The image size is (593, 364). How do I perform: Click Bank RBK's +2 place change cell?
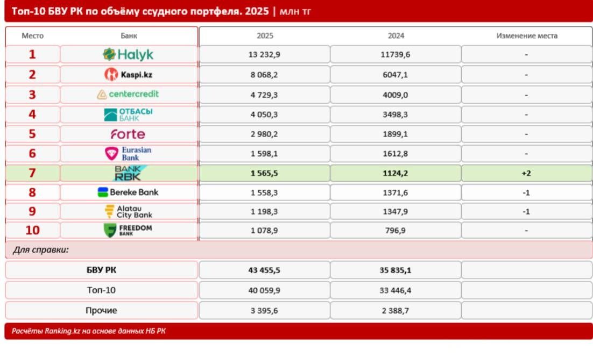pyautogui.click(x=526, y=173)
